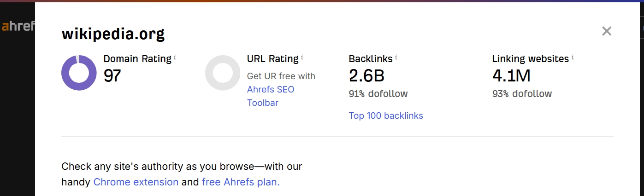Click the info icon beside Backlinks
This screenshot has height=196, width=644.
tap(396, 58)
